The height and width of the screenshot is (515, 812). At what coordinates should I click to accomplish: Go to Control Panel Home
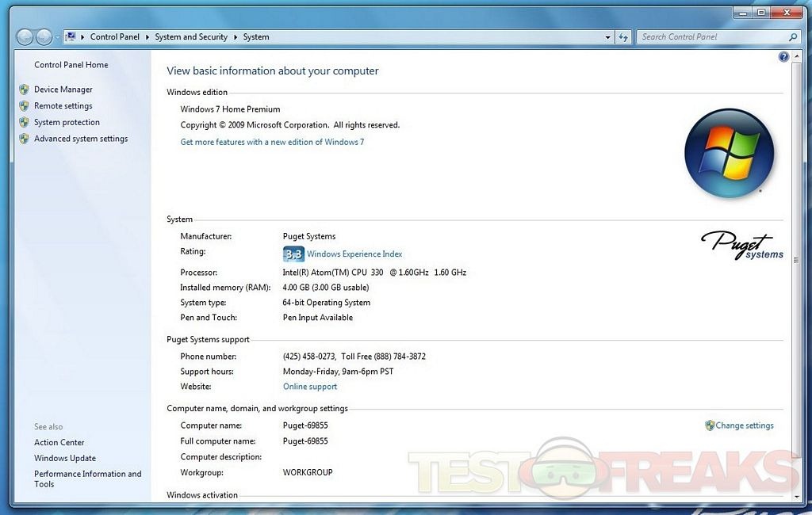[71, 65]
